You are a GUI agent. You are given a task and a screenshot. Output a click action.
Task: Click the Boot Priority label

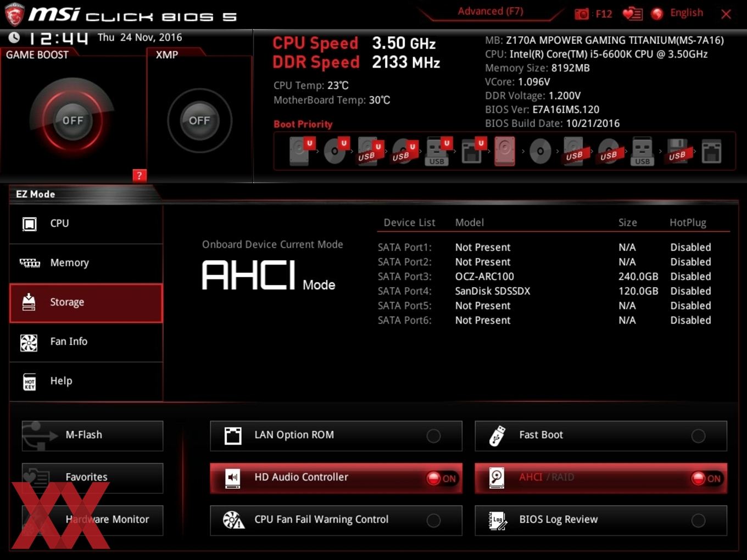point(303,124)
